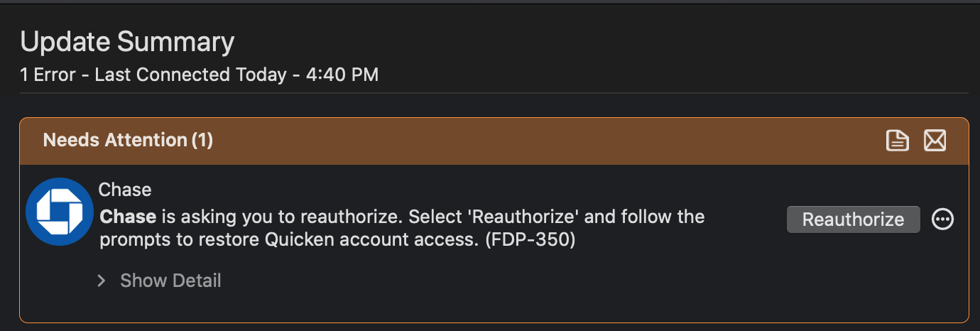The height and width of the screenshot is (331, 980).
Task: Click the Show Detail label
Action: pos(170,281)
